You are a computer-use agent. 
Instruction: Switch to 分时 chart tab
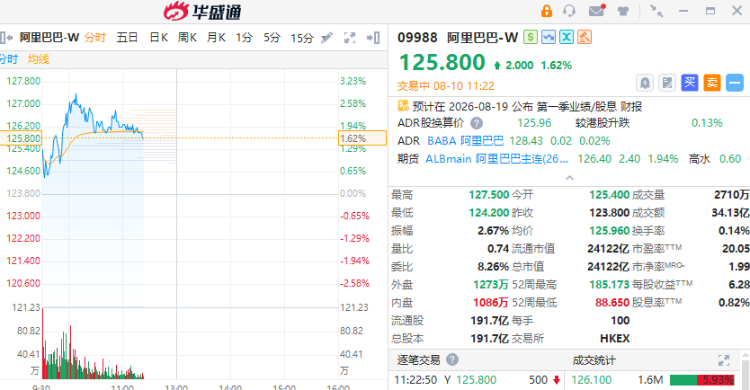click(95, 37)
